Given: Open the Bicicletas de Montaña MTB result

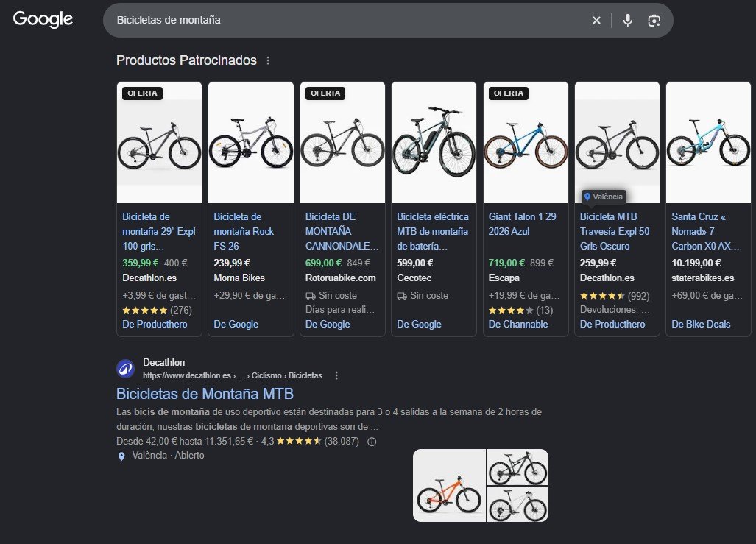Looking at the screenshot, I should coord(205,394).
